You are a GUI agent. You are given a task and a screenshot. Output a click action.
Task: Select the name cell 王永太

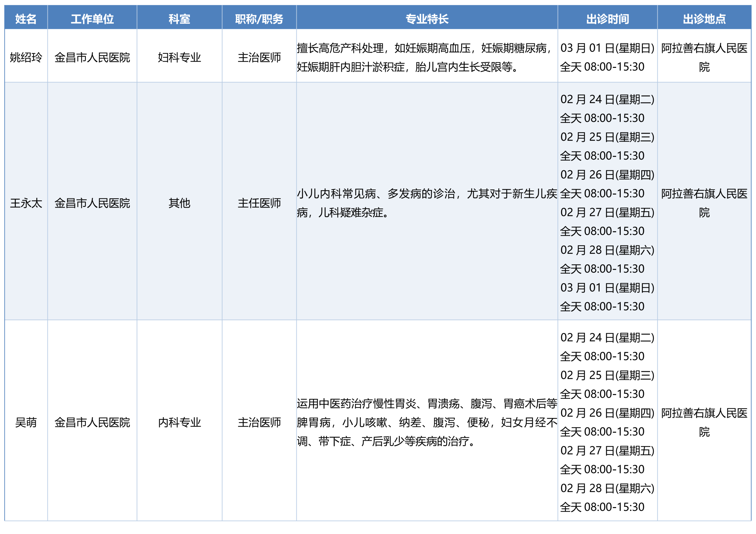point(26,203)
